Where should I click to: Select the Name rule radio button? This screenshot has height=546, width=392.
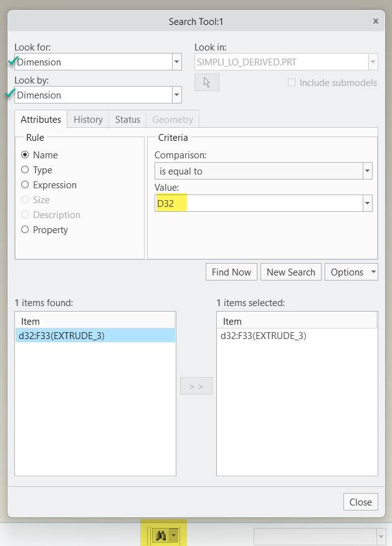(x=25, y=155)
